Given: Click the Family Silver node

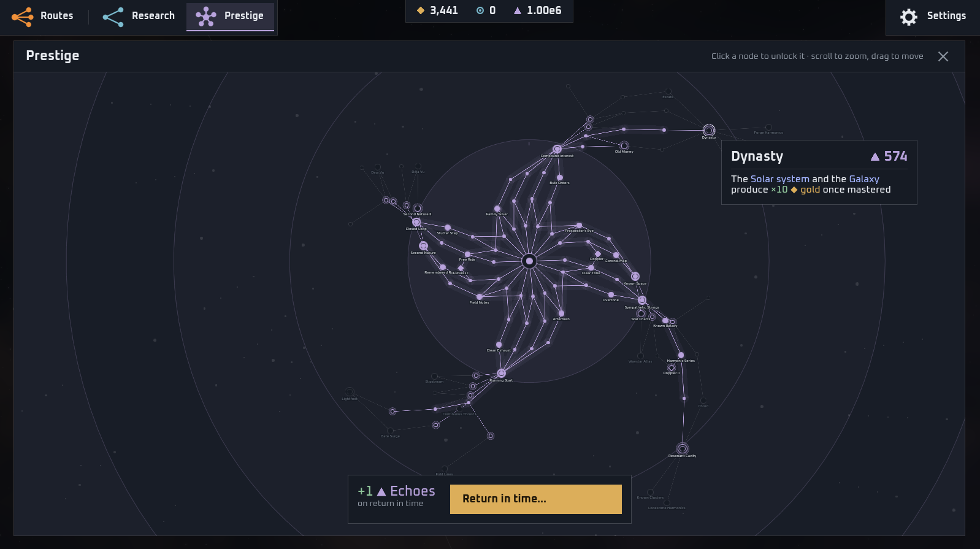Looking at the screenshot, I should (497, 209).
